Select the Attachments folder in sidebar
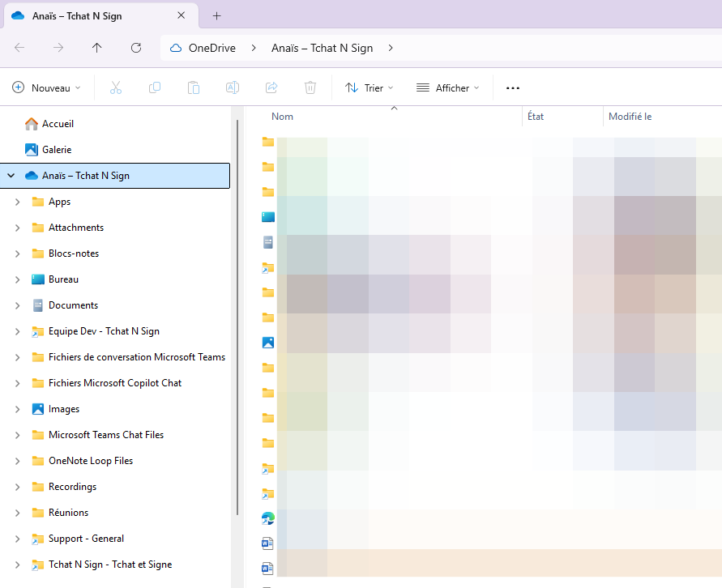722x588 pixels. 76,228
